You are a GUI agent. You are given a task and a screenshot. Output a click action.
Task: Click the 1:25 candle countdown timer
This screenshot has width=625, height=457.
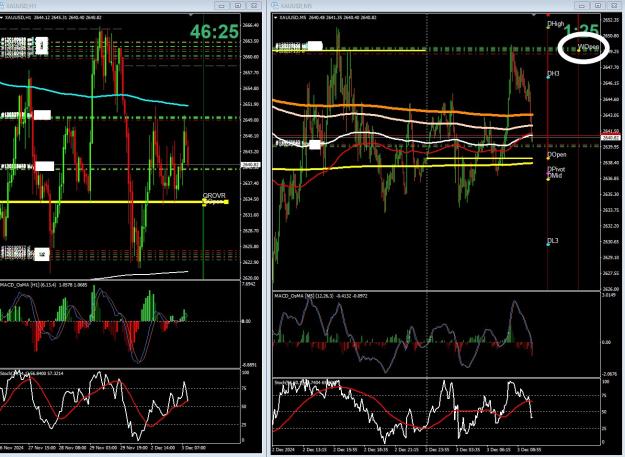(x=582, y=30)
